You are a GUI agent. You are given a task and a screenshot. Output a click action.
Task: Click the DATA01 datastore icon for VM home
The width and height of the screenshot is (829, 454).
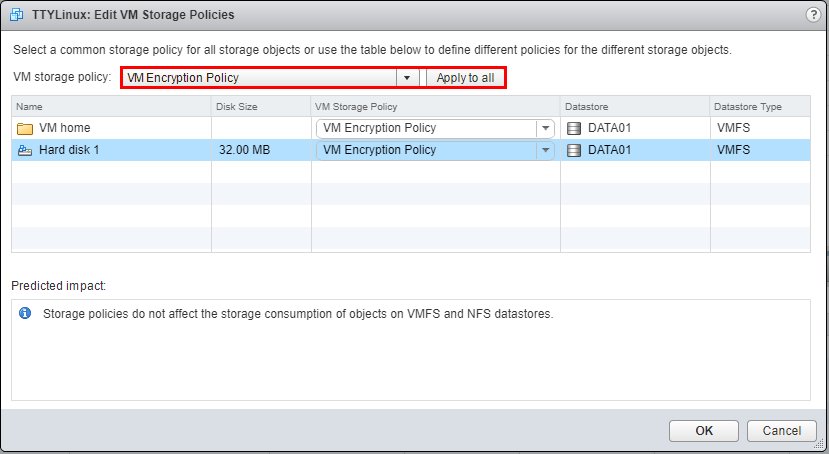[x=573, y=128]
